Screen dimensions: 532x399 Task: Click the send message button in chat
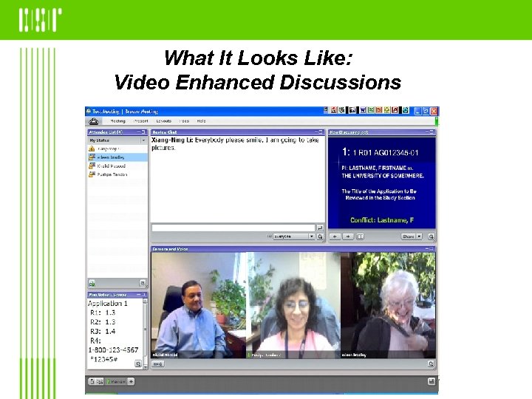tap(320, 228)
